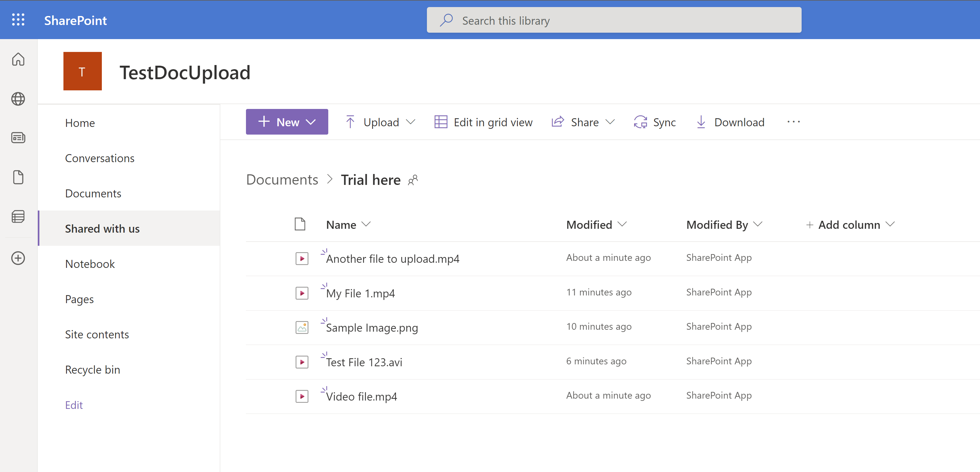
Task: Open Recycle bin from side navigation
Action: [93, 369]
